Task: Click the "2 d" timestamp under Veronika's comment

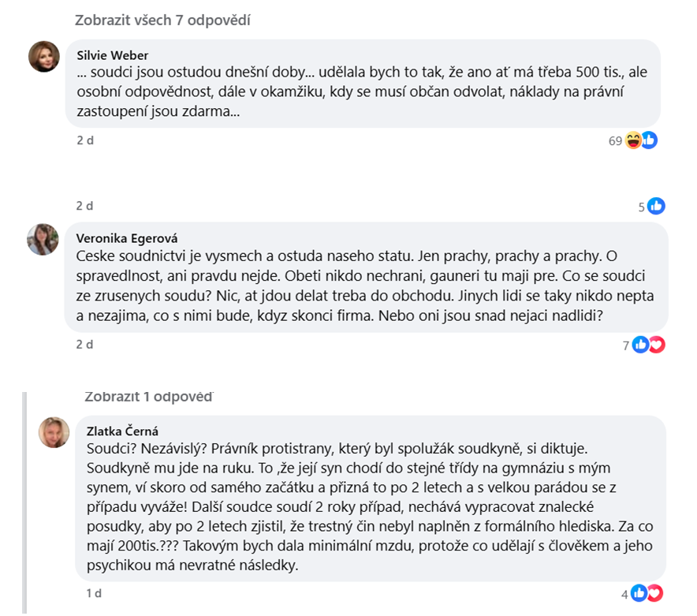Action: 84,344
